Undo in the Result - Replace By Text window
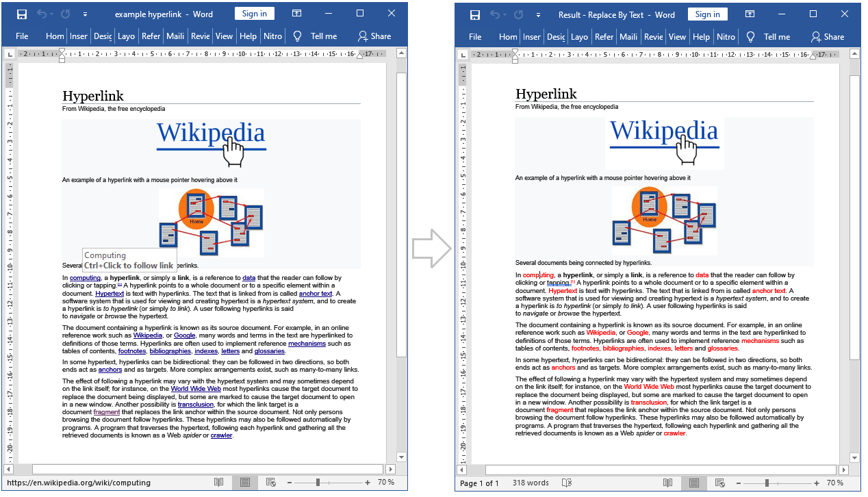868x497 pixels. click(x=496, y=14)
